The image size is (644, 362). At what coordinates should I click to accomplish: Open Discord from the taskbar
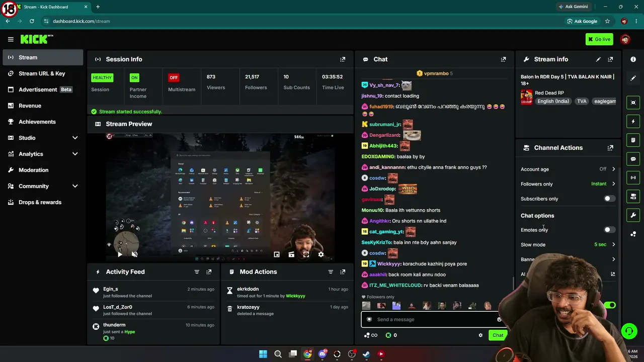pos(323,354)
